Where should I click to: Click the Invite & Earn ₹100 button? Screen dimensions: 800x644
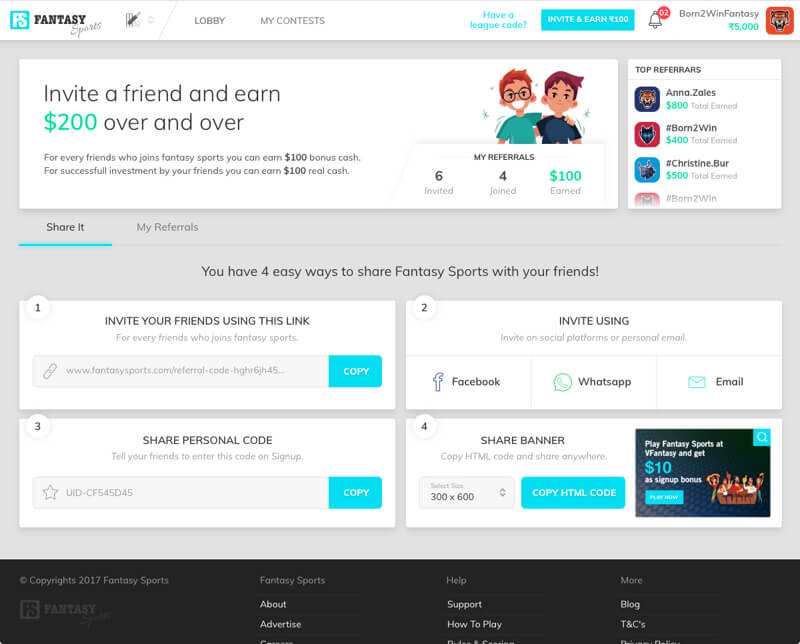tap(587, 19)
